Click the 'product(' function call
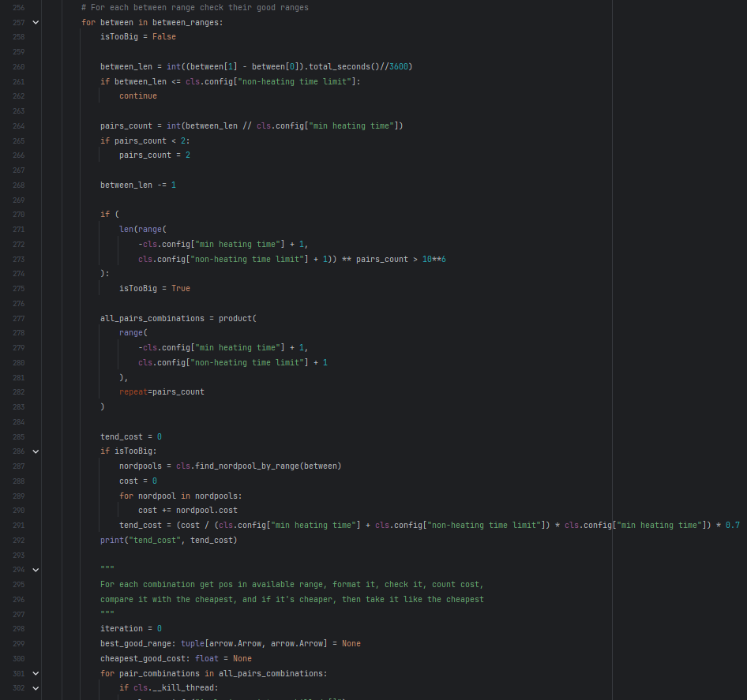747x700 pixels. [x=237, y=318]
